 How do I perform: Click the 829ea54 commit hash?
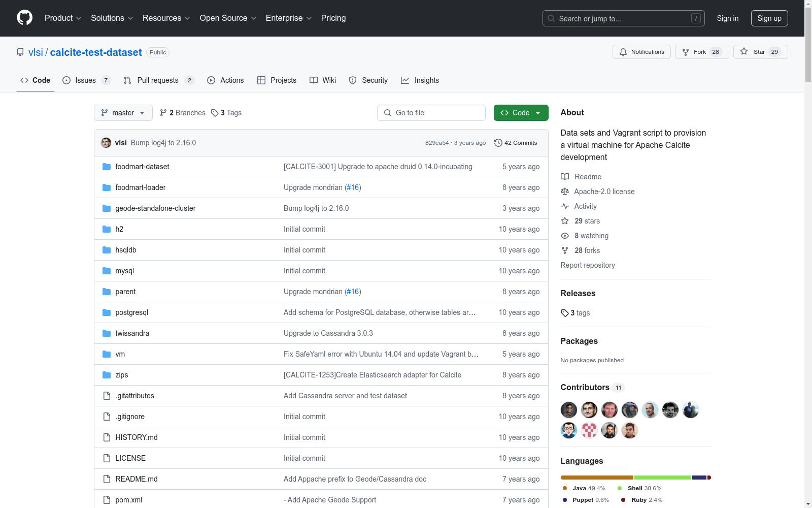pos(437,143)
